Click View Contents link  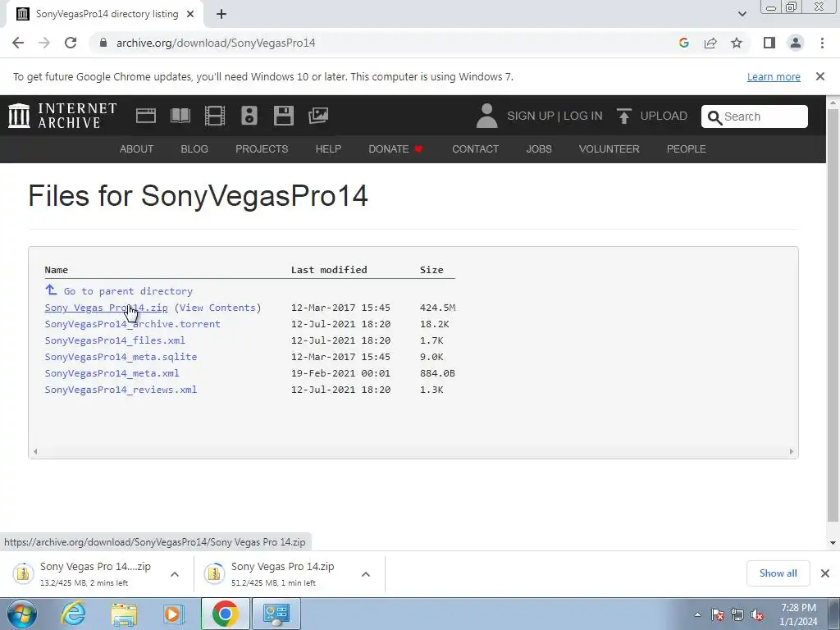(217, 308)
